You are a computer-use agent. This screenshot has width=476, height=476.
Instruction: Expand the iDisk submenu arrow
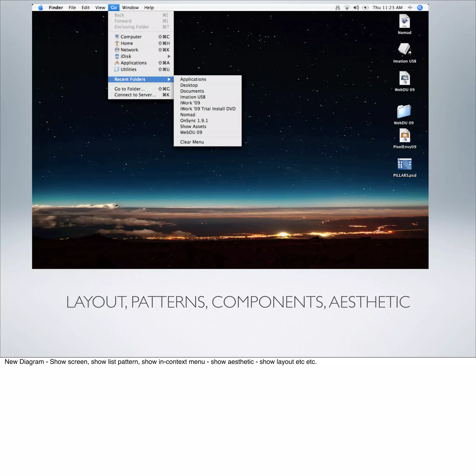click(169, 56)
